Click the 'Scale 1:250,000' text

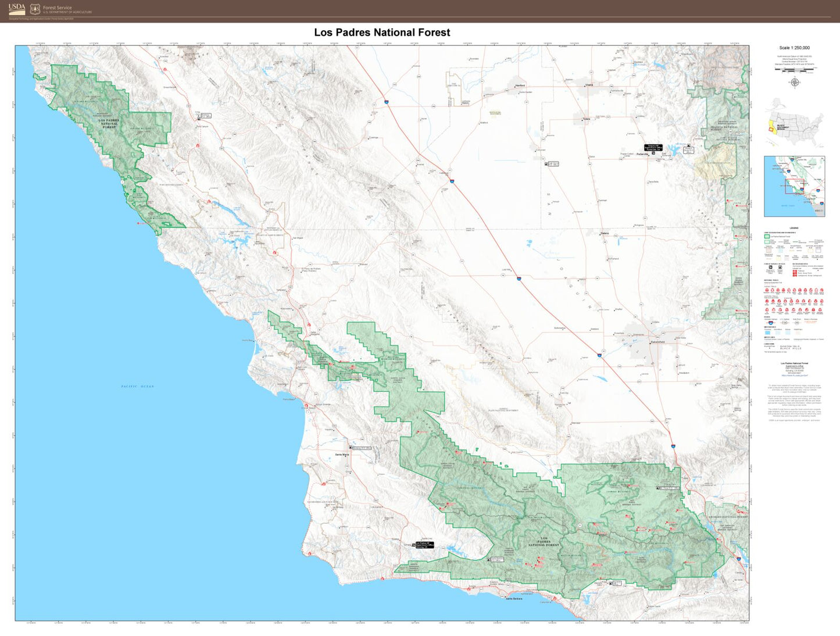[x=795, y=48]
